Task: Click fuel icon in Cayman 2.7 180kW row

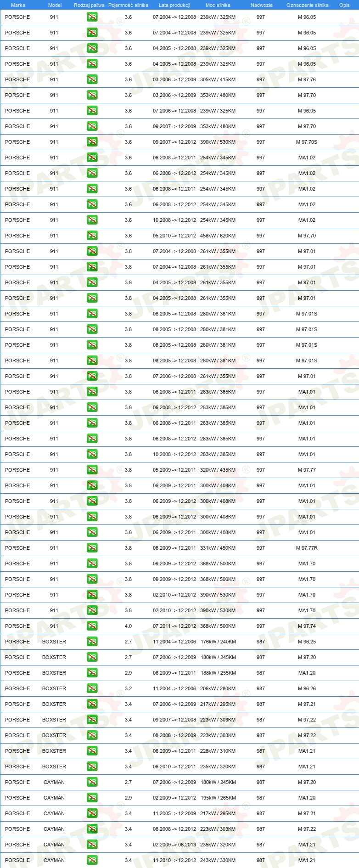Action: click(92, 782)
